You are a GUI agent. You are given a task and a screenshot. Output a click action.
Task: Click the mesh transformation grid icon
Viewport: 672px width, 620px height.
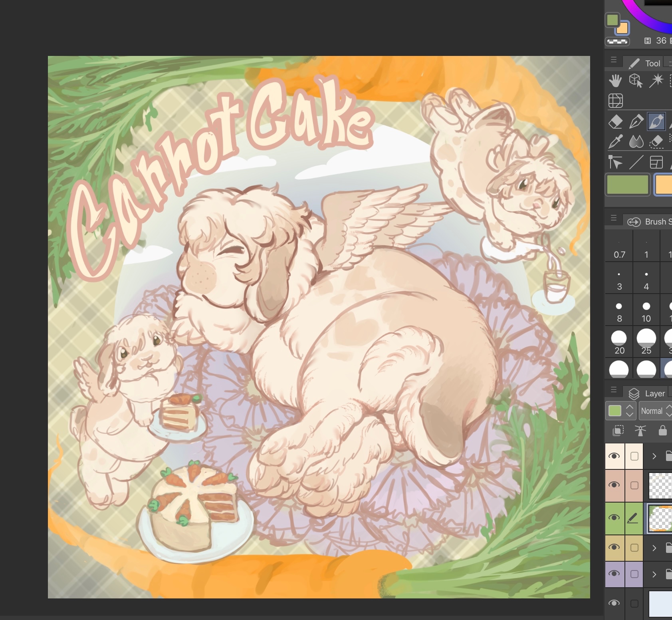(x=615, y=101)
